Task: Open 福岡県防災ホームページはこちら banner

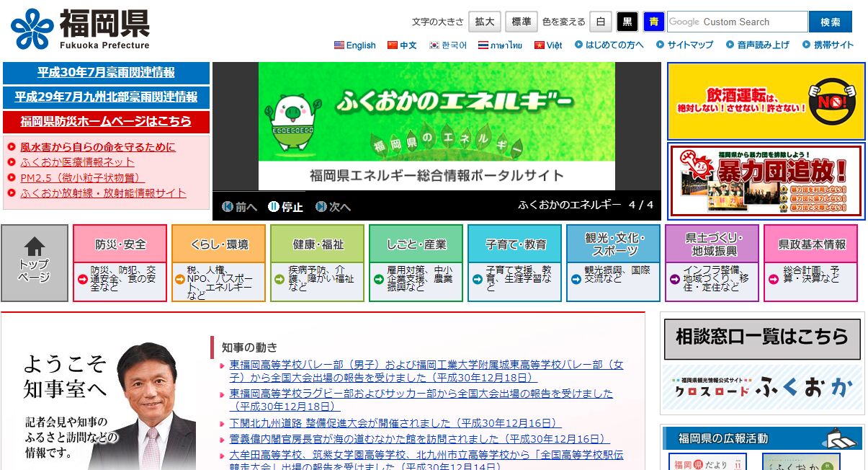Action: pos(106,121)
